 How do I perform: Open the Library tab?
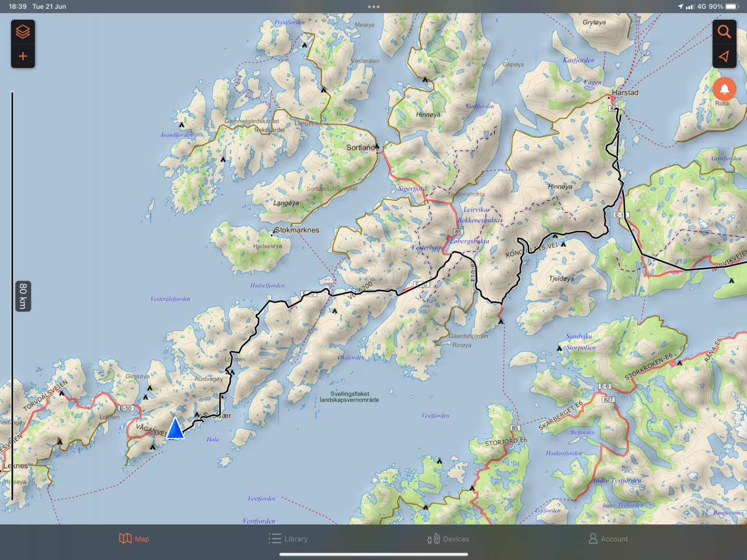(288, 539)
